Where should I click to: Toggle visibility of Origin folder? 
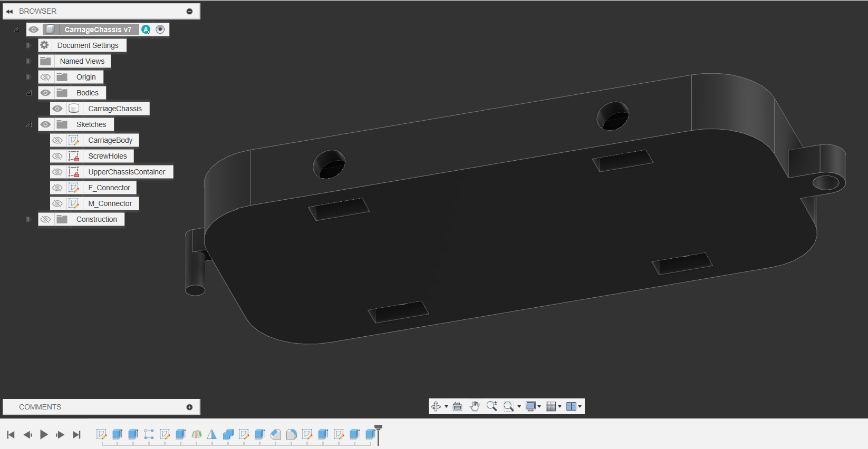(46, 77)
